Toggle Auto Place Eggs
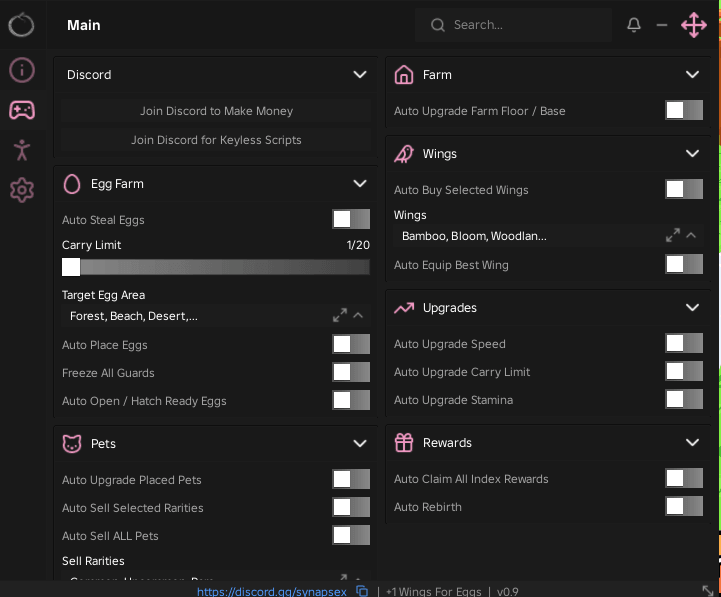 (x=351, y=344)
